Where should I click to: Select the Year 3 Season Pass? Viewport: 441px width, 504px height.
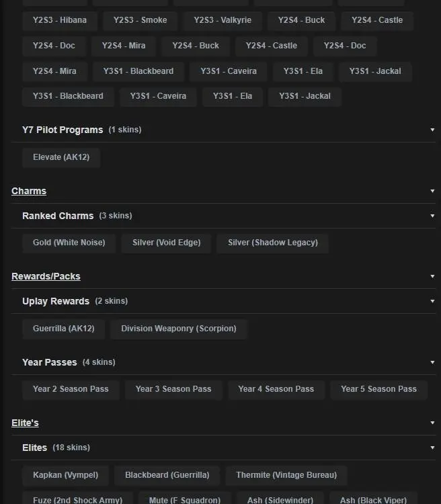[173, 389]
